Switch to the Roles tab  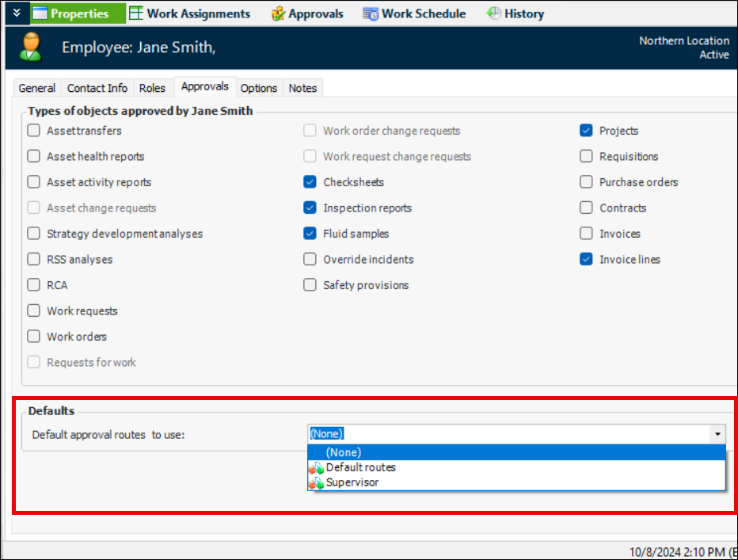coord(152,88)
